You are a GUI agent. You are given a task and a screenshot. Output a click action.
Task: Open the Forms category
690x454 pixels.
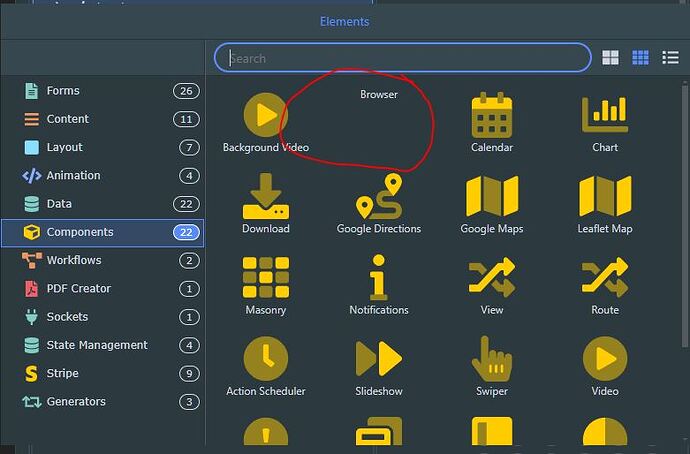tap(103, 91)
